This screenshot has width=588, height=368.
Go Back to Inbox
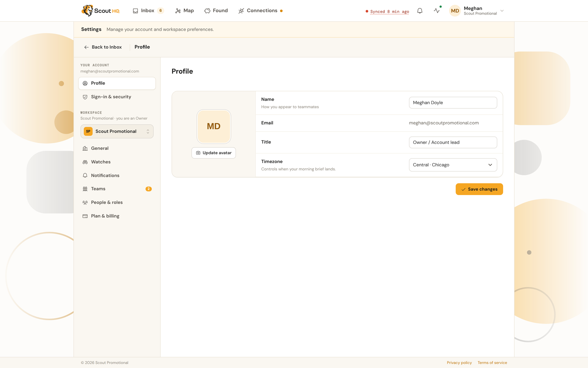103,47
